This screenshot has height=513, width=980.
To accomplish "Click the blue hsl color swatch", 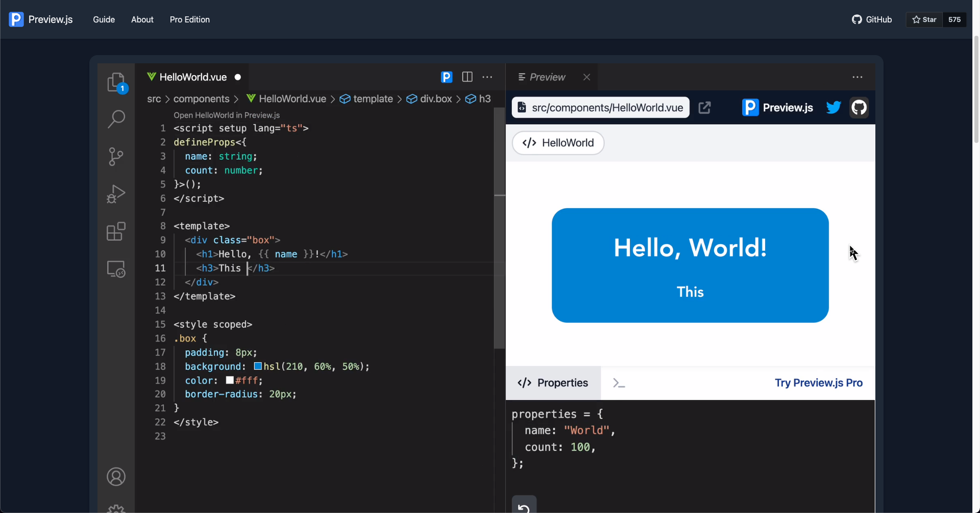I will [x=258, y=366].
